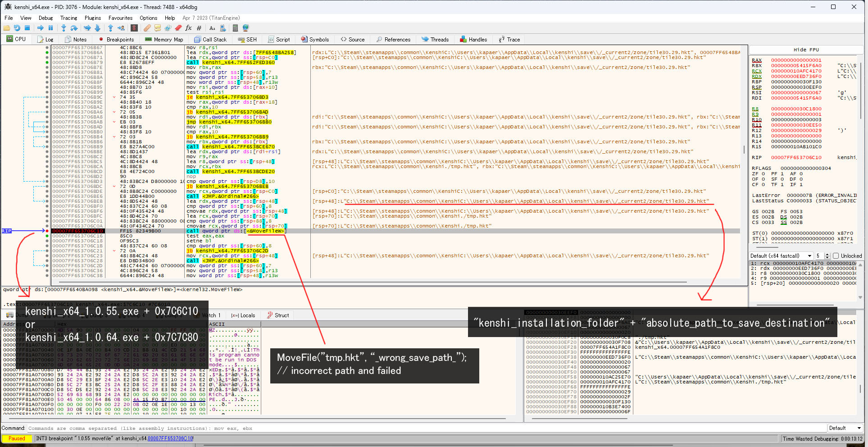
Task: Open the Favourites menu
Action: (120, 18)
